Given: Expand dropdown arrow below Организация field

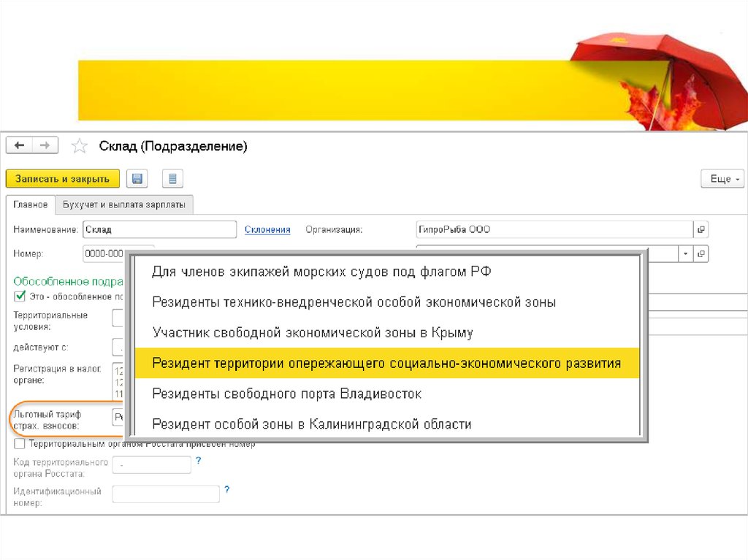Looking at the screenshot, I should pos(685,253).
